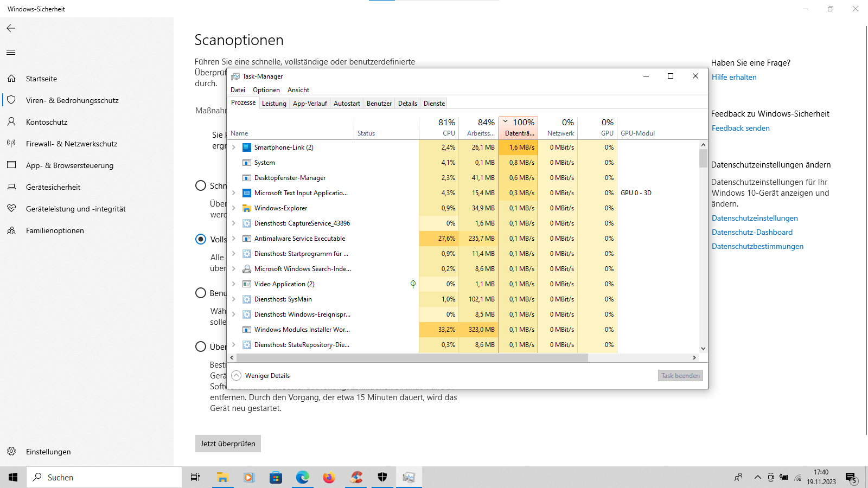Open the Optionen menu in Task-Manager
868x488 pixels.
266,90
